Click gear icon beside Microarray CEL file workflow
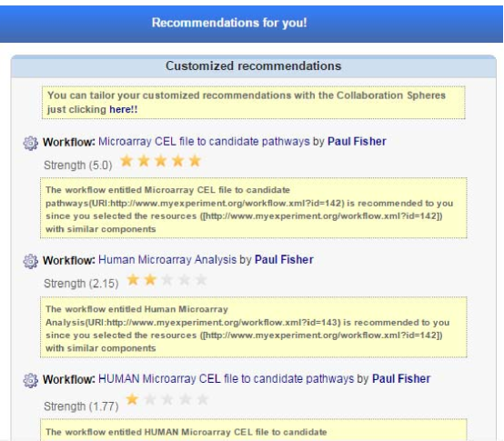The height and width of the screenshot is (441, 504). click(x=31, y=143)
